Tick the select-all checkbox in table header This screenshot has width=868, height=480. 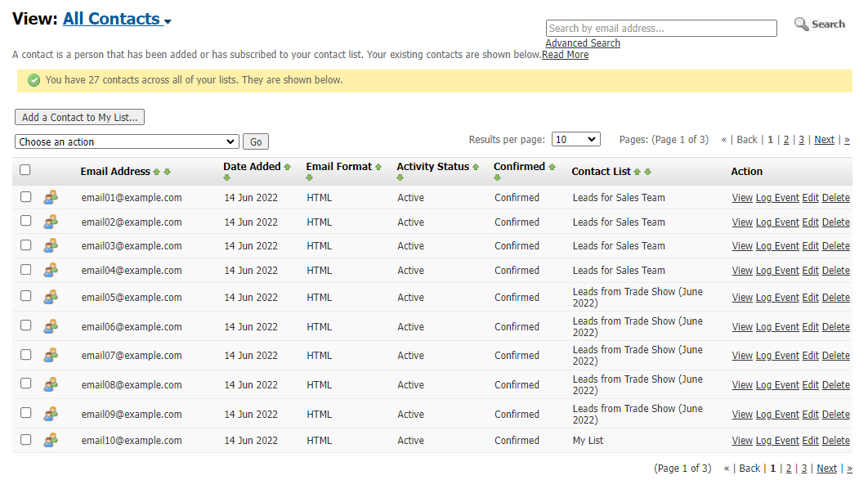[25, 170]
